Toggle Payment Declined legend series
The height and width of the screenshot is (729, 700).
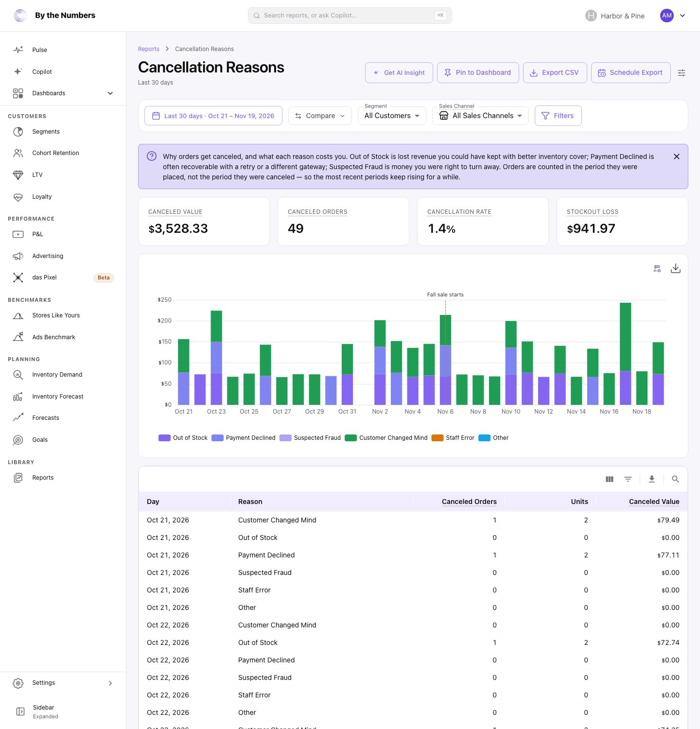pyautogui.click(x=244, y=438)
